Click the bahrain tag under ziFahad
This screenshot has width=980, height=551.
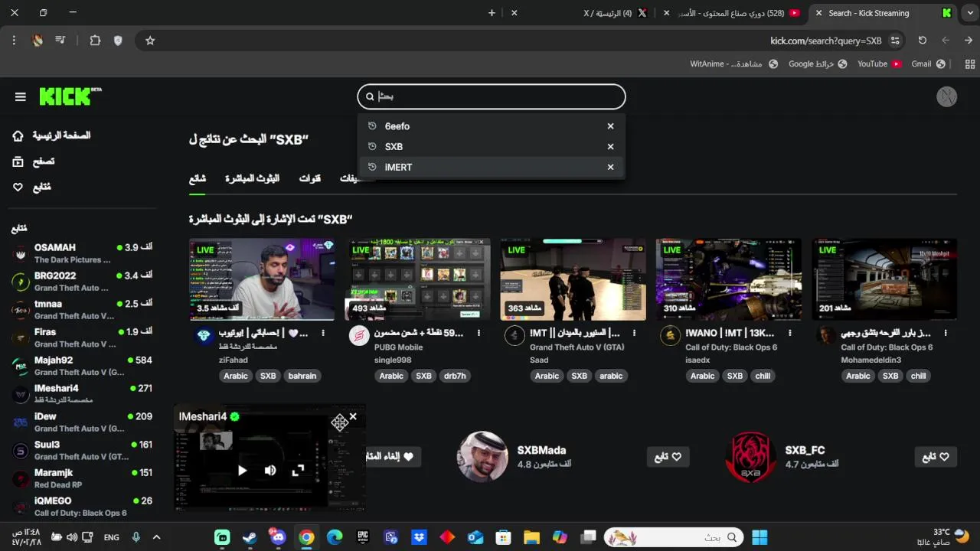tap(302, 376)
